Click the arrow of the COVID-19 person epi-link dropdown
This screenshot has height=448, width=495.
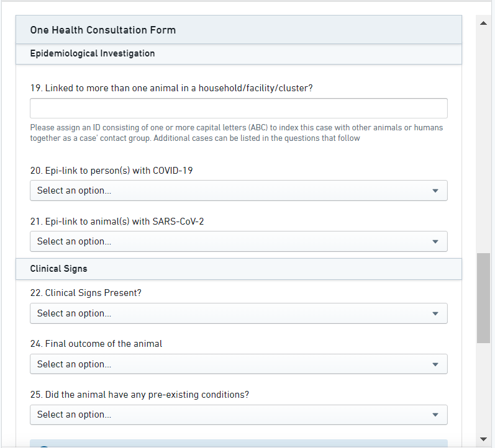tap(435, 190)
